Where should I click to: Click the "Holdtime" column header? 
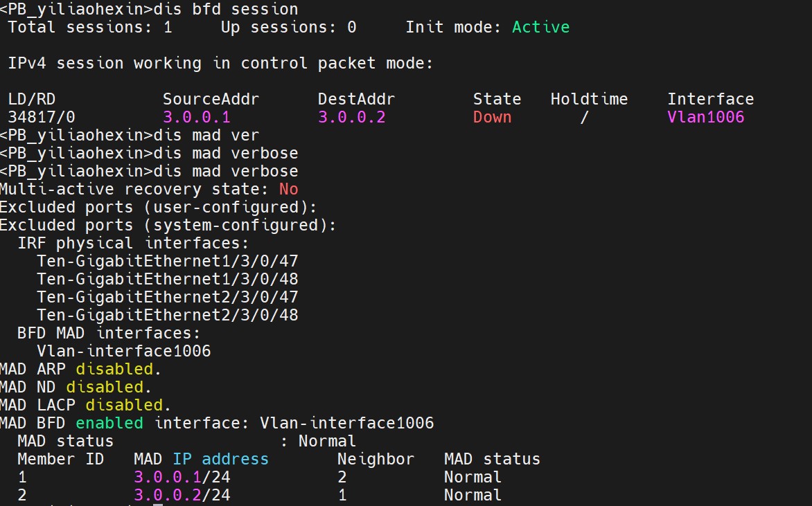pyautogui.click(x=589, y=99)
